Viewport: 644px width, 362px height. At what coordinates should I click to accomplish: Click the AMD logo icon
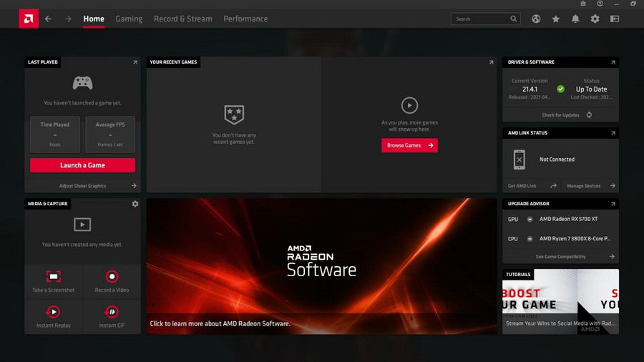click(29, 19)
